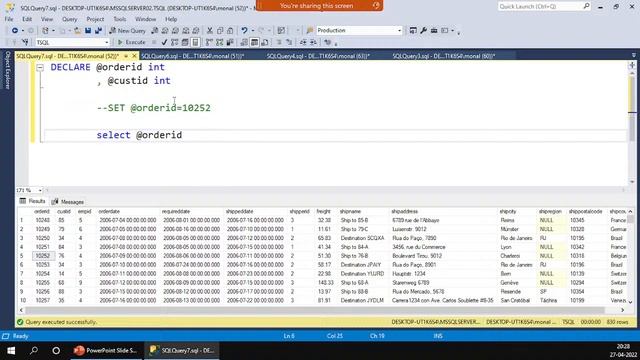Open the Query Options icon
The height and width of the screenshot is (360, 640).
click(185, 42)
